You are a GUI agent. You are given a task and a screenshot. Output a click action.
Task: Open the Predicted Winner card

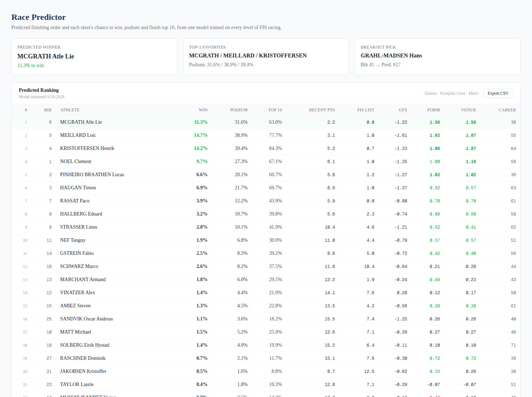click(x=94, y=57)
